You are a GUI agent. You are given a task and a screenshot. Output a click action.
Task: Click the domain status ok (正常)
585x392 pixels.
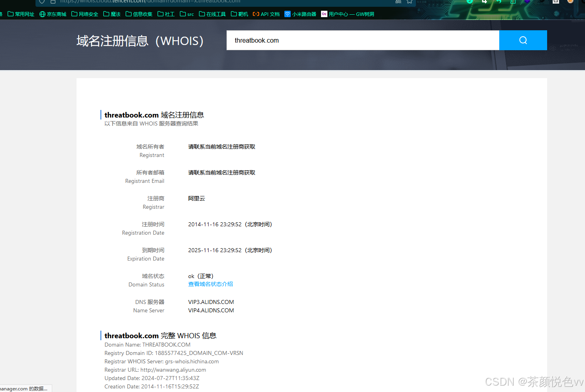(x=201, y=276)
